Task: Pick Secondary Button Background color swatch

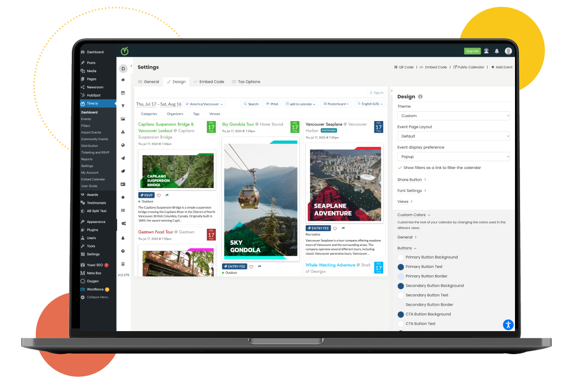Action: click(401, 286)
